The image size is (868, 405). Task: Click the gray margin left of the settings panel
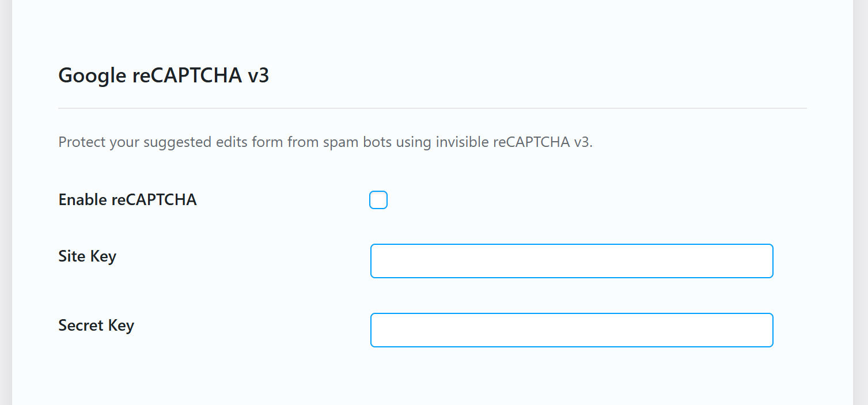pos(6,202)
